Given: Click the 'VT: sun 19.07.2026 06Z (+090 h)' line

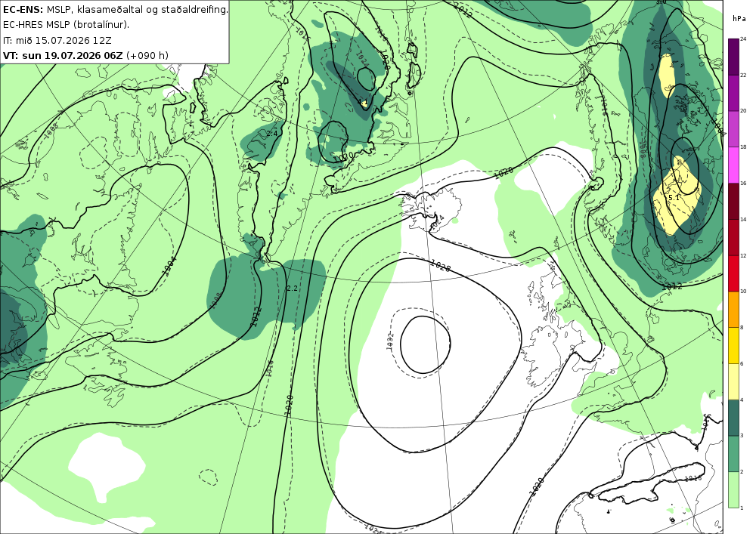Looking at the screenshot, I should click(x=85, y=55).
